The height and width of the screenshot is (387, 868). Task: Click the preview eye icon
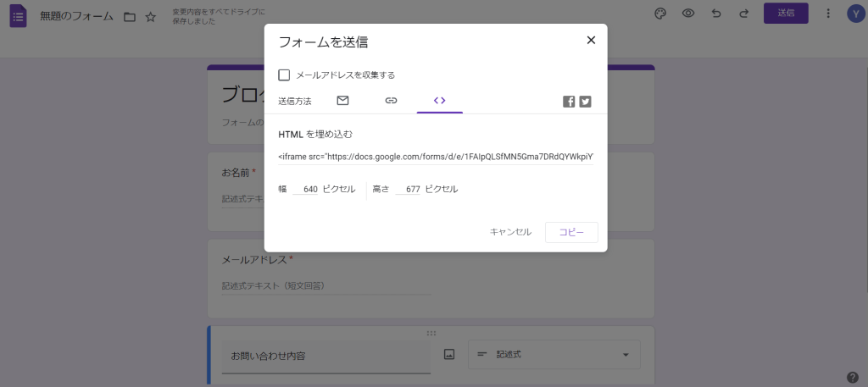[x=688, y=14]
